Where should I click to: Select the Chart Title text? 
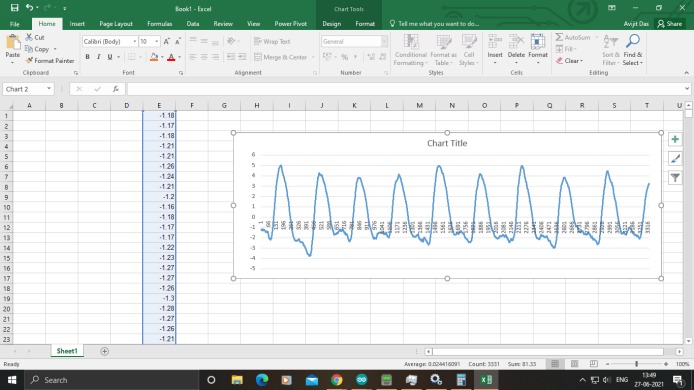pos(447,143)
